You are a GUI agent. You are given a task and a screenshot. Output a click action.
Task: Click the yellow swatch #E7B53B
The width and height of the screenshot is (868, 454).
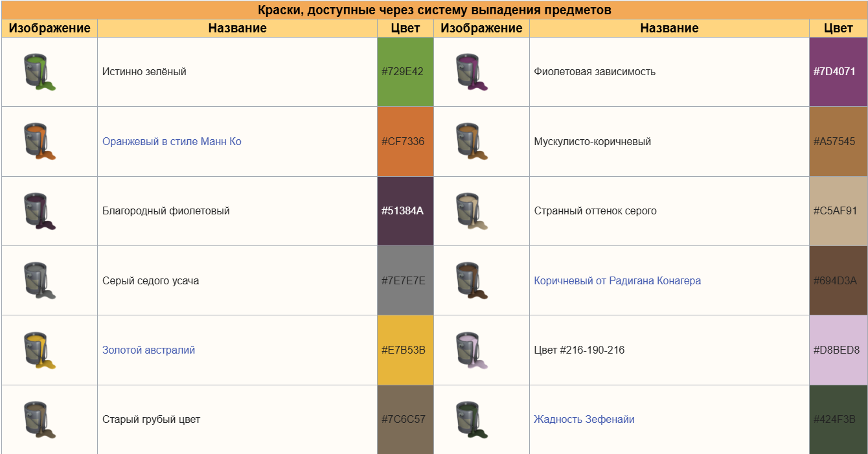coord(405,350)
